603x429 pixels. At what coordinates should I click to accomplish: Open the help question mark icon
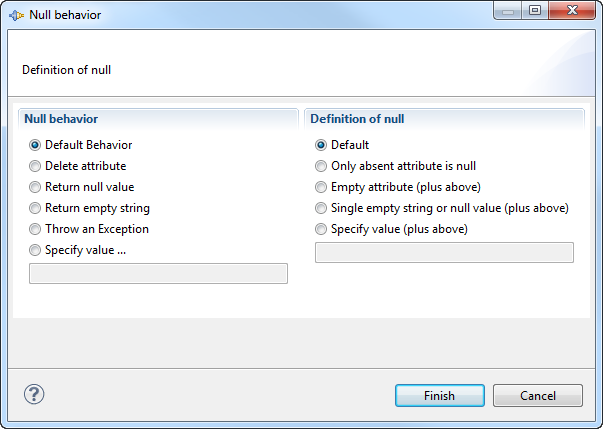34,394
